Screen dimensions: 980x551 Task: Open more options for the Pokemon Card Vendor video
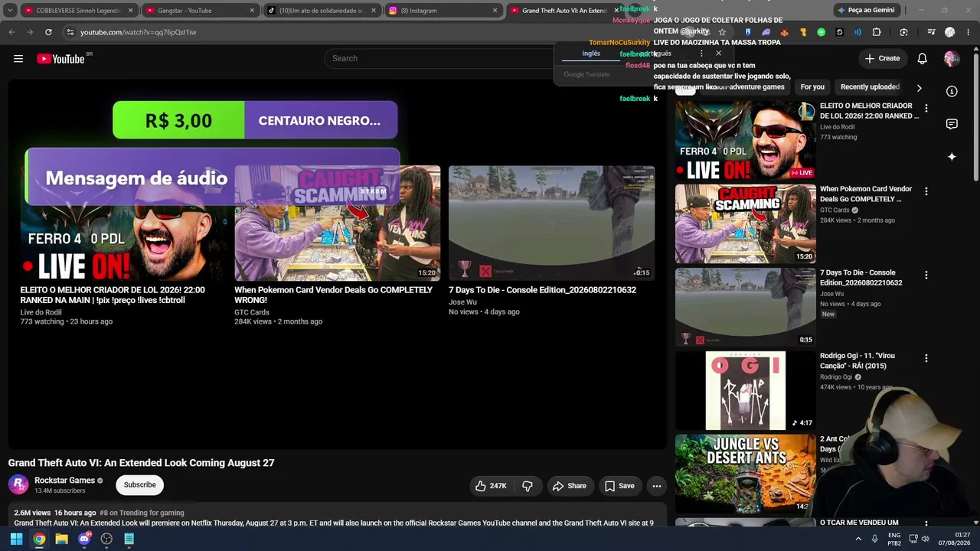[926, 191]
